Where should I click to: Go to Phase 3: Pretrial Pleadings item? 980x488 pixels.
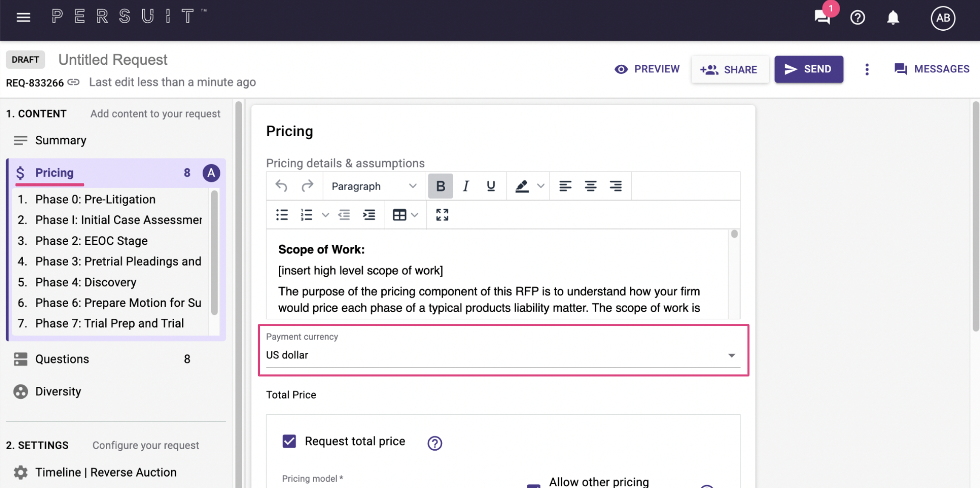pos(118,261)
